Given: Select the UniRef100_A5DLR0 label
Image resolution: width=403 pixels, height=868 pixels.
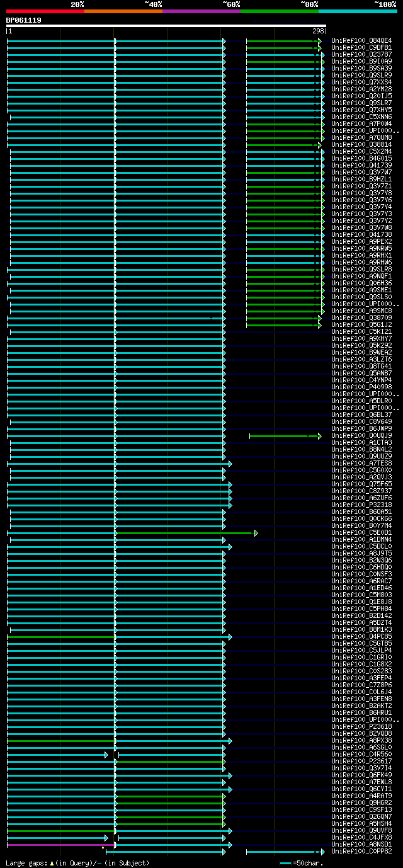Looking at the screenshot, I should click(x=361, y=401).
